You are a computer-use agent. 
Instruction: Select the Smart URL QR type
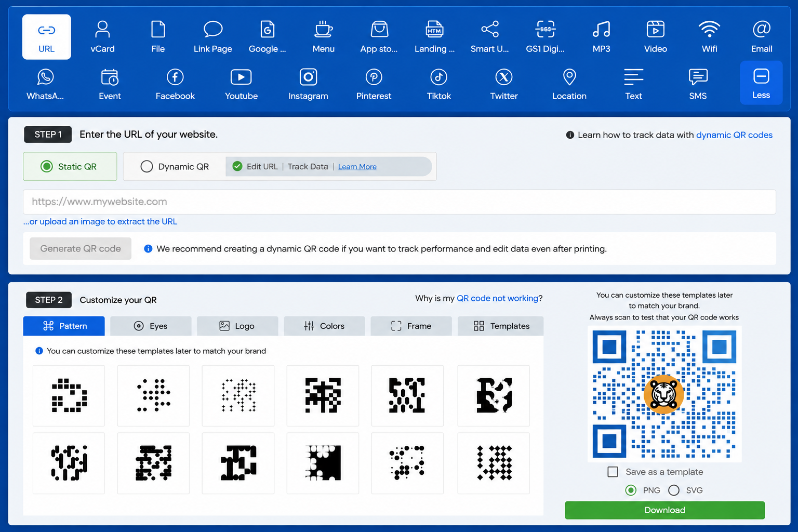pyautogui.click(x=490, y=37)
